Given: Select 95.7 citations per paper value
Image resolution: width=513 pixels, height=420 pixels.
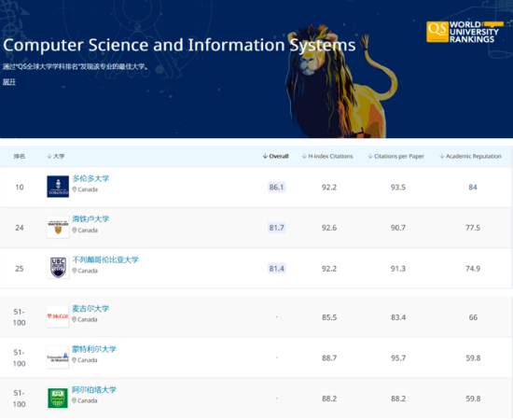Looking at the screenshot, I should [398, 357].
